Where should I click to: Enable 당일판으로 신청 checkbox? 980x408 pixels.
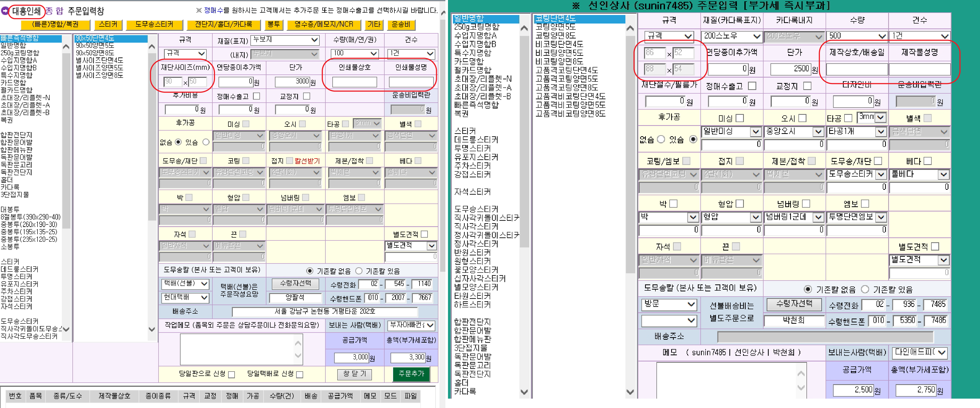click(x=231, y=375)
